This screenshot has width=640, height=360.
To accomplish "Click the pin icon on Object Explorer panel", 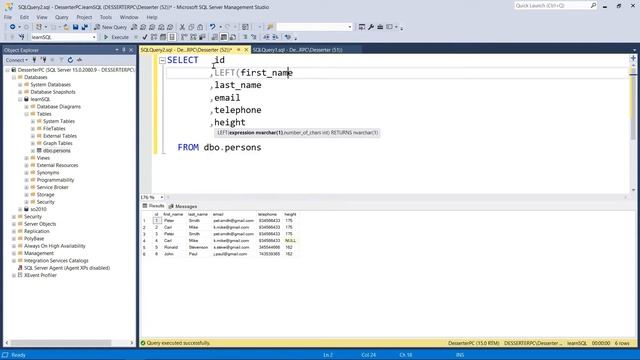I will (124, 50).
